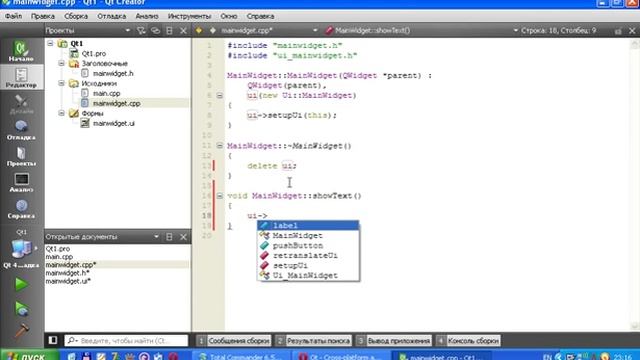Open the Projects mode (Проекты)
Image resolution: width=640 pixels, height=360 pixels.
tap(21, 156)
